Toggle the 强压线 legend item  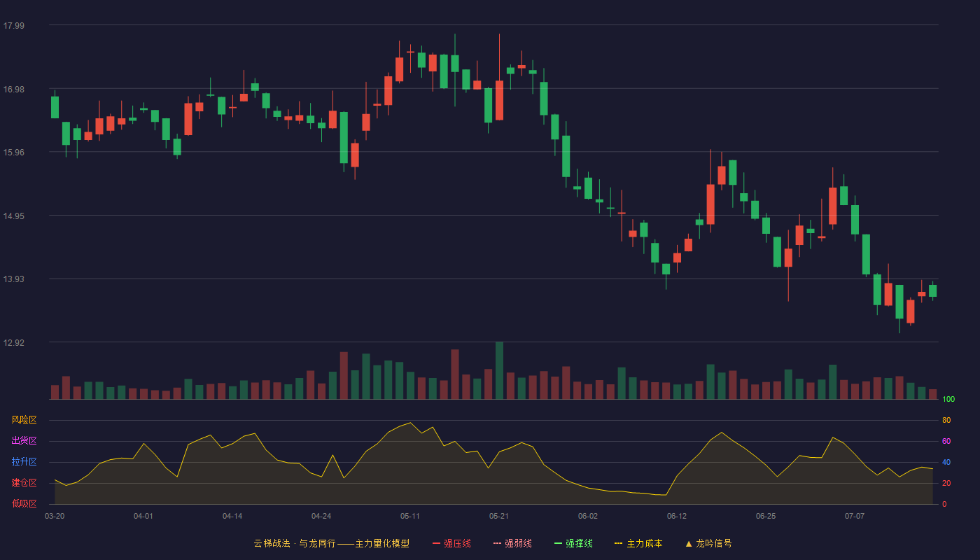point(451,543)
